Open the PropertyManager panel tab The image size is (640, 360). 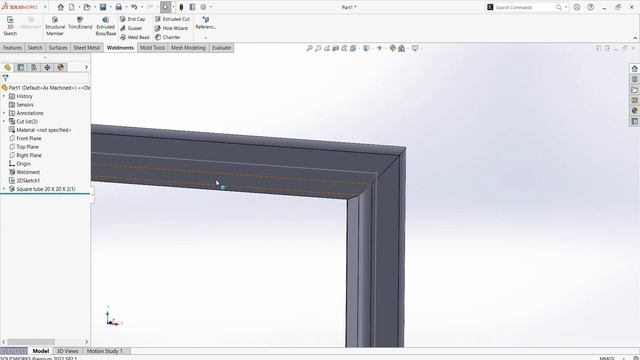[x=21, y=67]
